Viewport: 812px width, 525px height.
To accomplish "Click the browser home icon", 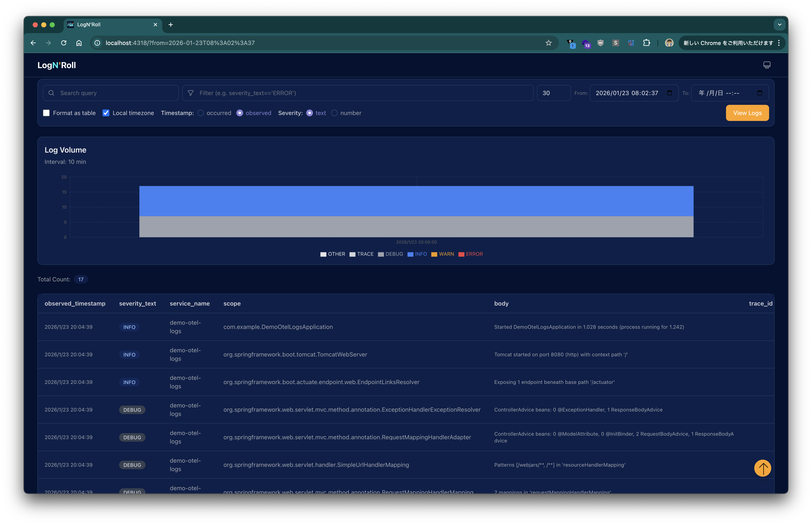I will click(79, 43).
